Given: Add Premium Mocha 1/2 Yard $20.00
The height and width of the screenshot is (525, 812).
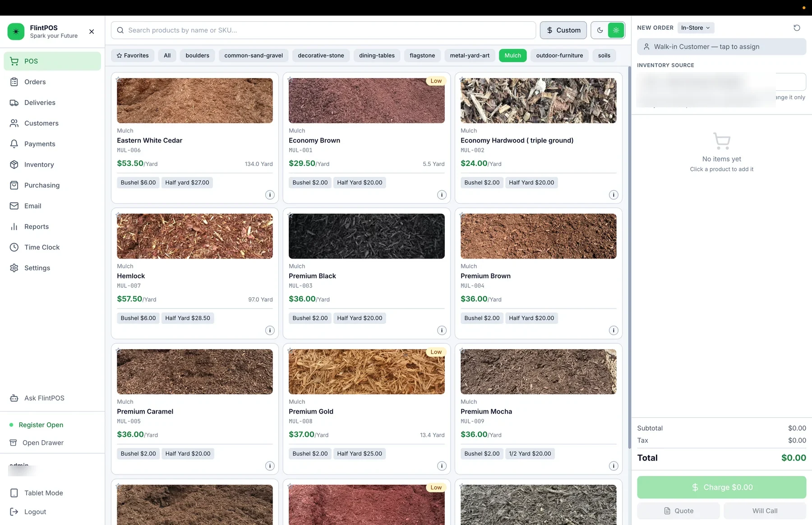Looking at the screenshot, I should coord(530,454).
